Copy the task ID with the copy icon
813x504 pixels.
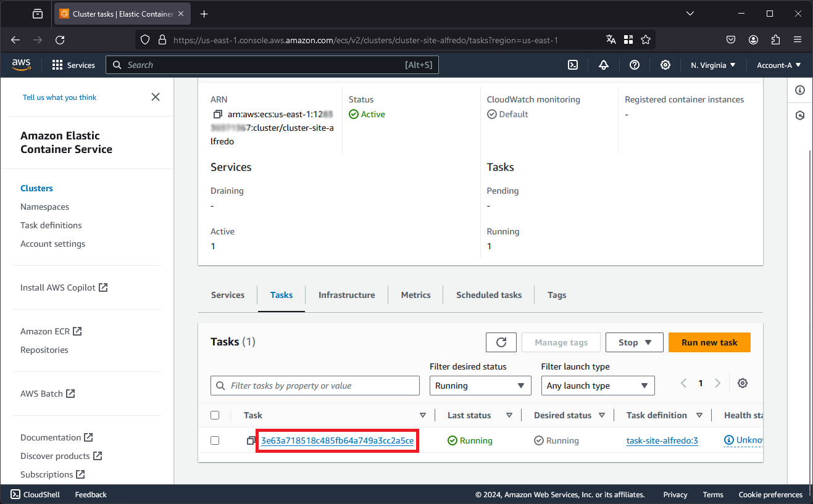[x=251, y=440]
